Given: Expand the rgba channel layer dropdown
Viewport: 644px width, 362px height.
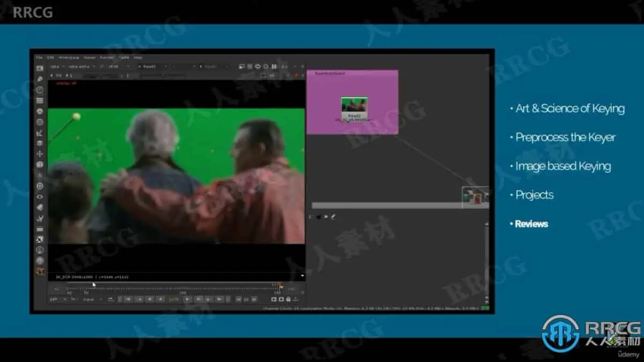Looking at the screenshot, I should click(56, 67).
